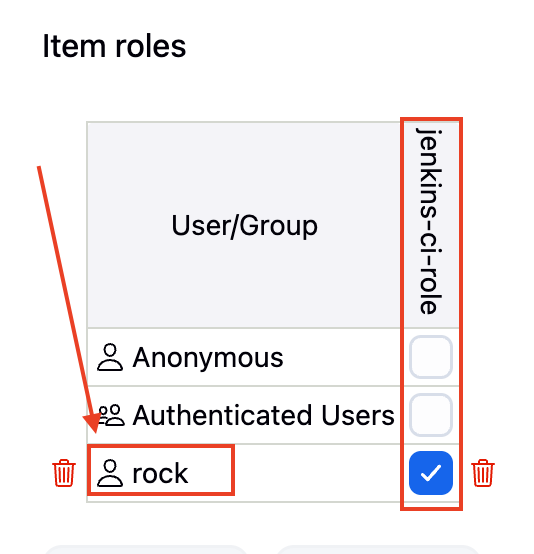This screenshot has height=554, width=534.
Task: Select the Anonymous row label
Action: (208, 358)
